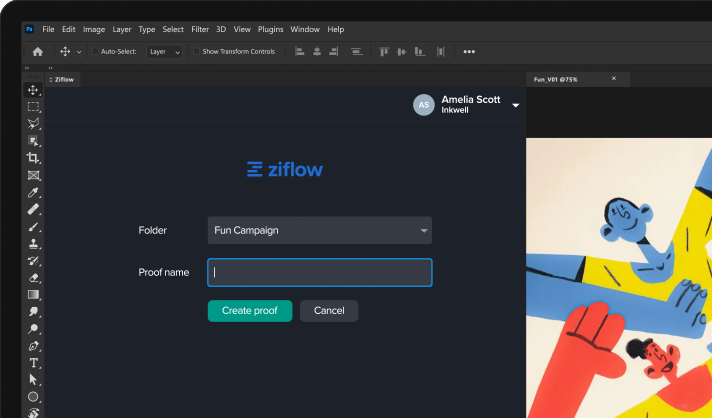Image resolution: width=712 pixels, height=418 pixels.
Task: Click the Create proof button
Action: click(x=250, y=311)
